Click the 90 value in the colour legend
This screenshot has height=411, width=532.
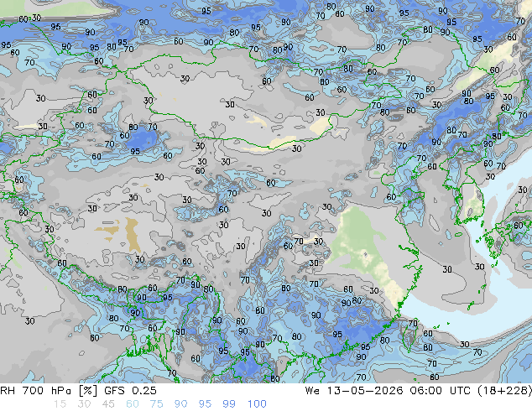tap(180, 404)
